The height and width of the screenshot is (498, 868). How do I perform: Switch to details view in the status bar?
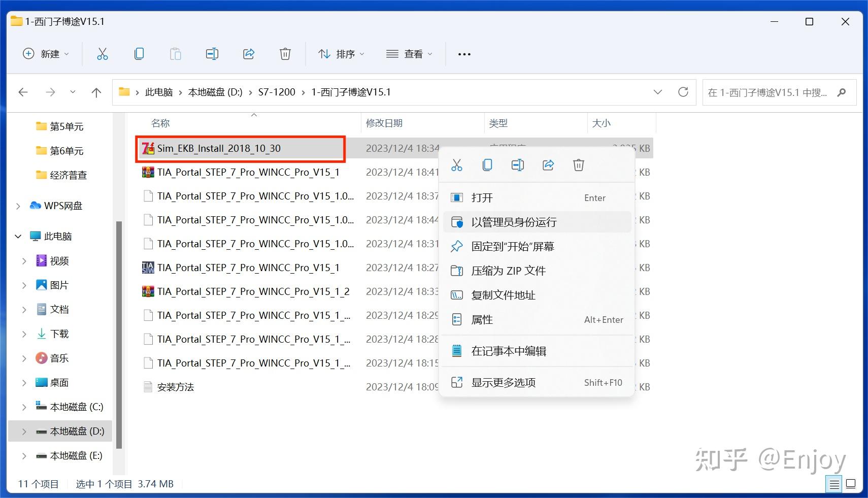833,484
